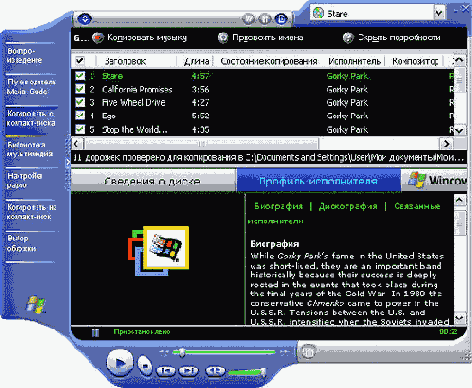
Task: Click the seek slider thumb
Action: (x=181, y=352)
